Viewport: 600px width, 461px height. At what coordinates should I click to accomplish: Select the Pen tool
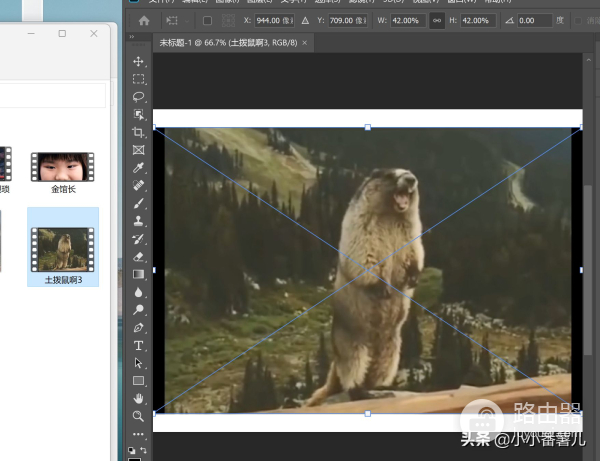click(139, 327)
